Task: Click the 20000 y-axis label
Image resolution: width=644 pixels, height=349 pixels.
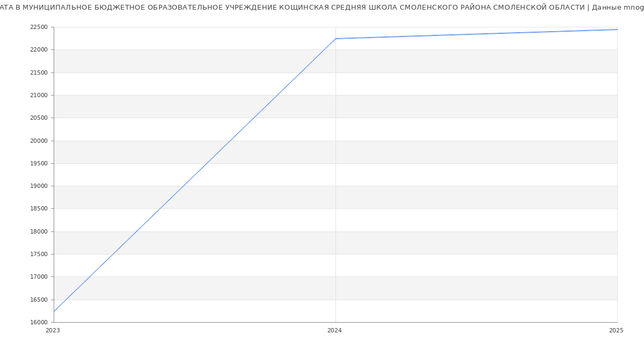Action: [39, 141]
